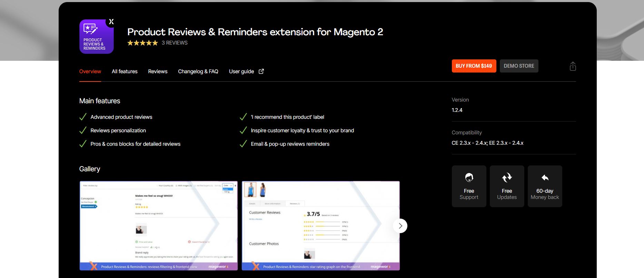Click the Product Reviews & Reminders extension logo
This screenshot has width=644, height=278.
(97, 36)
